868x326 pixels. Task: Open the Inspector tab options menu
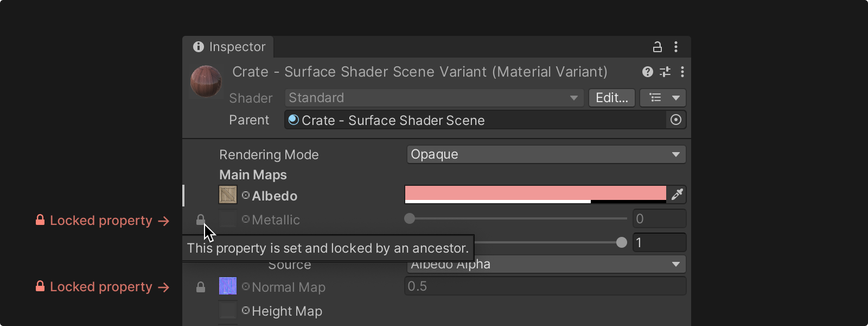point(676,47)
